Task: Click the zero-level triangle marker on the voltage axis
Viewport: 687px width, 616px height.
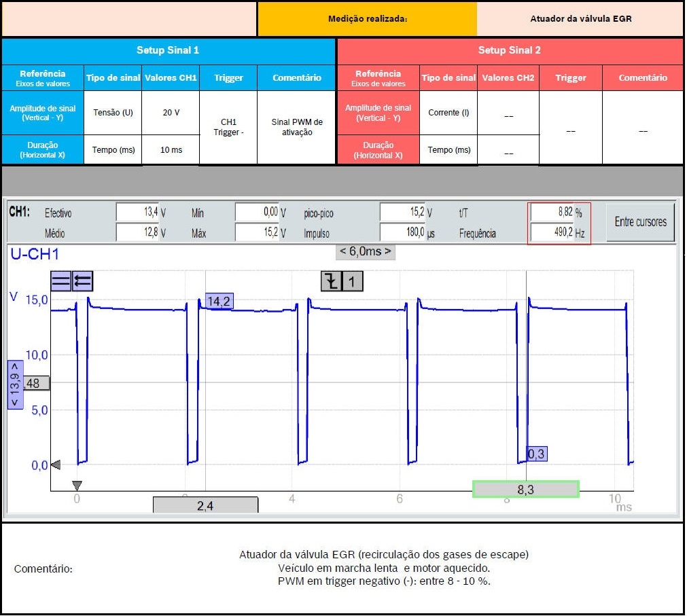Action: coord(56,465)
